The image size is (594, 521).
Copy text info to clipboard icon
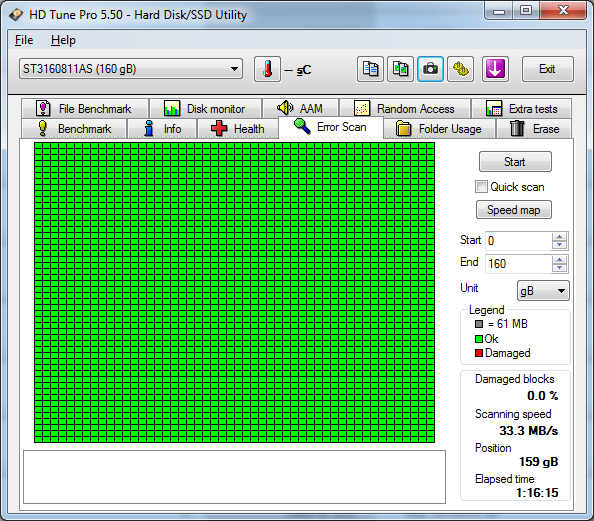point(370,69)
